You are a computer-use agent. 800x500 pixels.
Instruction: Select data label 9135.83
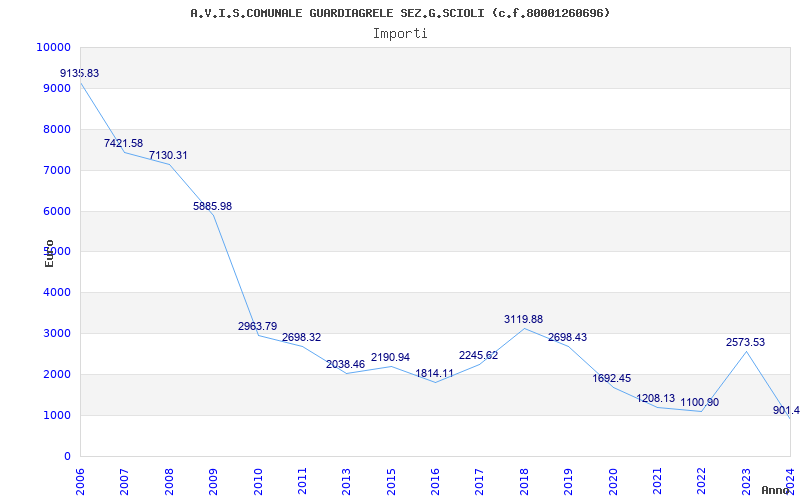tap(80, 73)
